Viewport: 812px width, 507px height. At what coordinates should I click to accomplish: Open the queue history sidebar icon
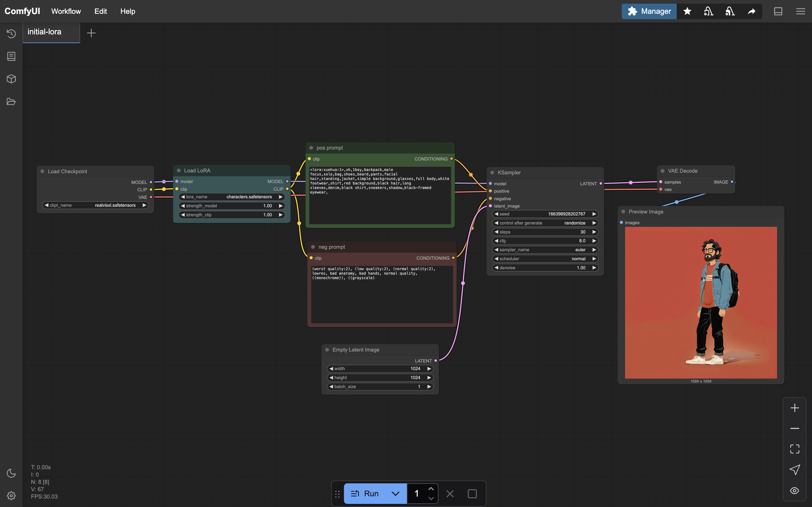click(11, 34)
